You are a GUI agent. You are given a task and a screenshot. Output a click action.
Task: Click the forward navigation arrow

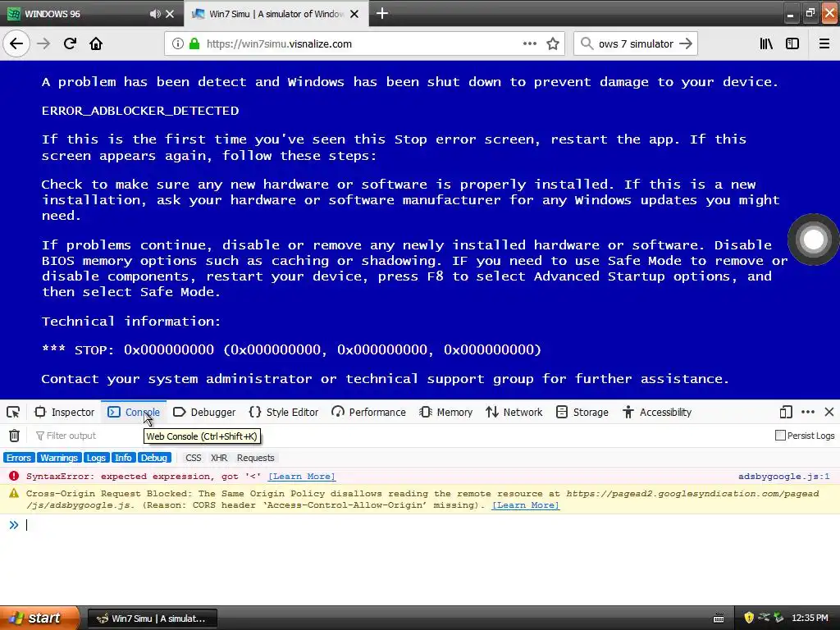coord(43,44)
